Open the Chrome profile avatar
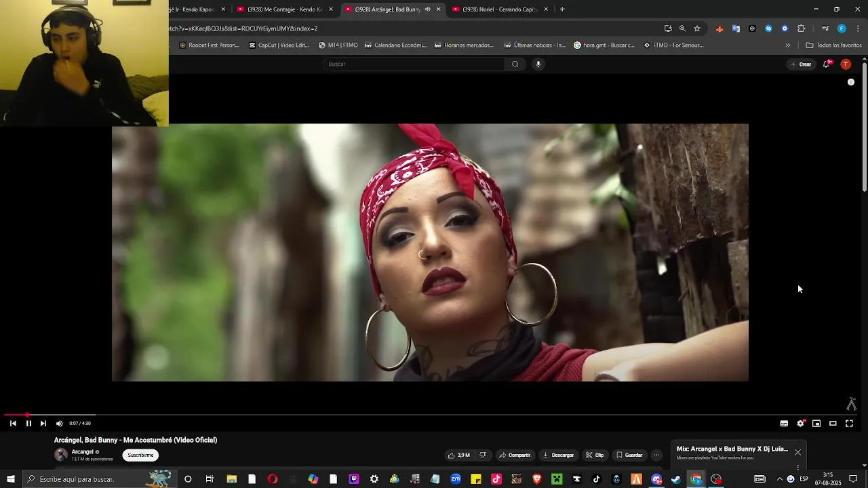 tap(842, 28)
